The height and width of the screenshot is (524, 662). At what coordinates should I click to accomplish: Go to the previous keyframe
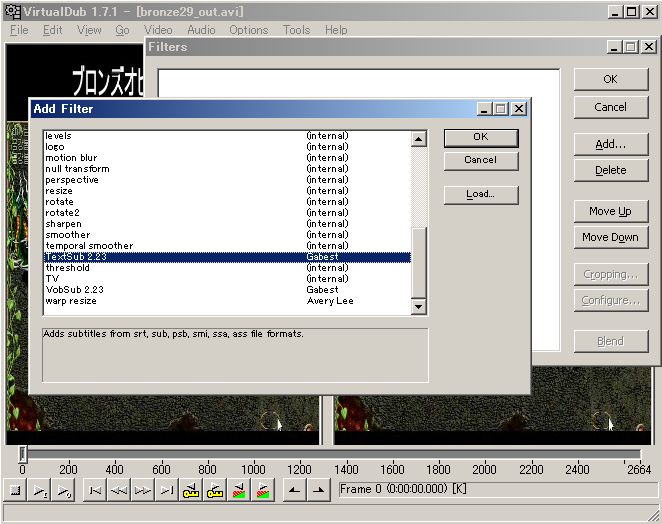click(x=191, y=490)
